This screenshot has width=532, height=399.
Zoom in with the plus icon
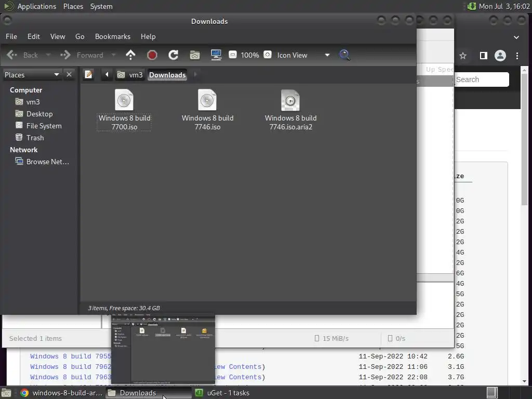point(268,55)
